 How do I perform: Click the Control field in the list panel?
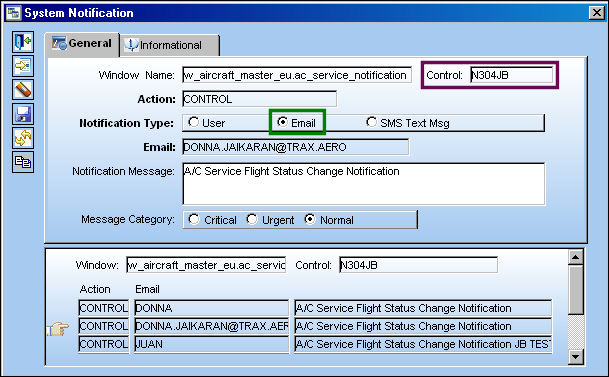[x=418, y=265]
